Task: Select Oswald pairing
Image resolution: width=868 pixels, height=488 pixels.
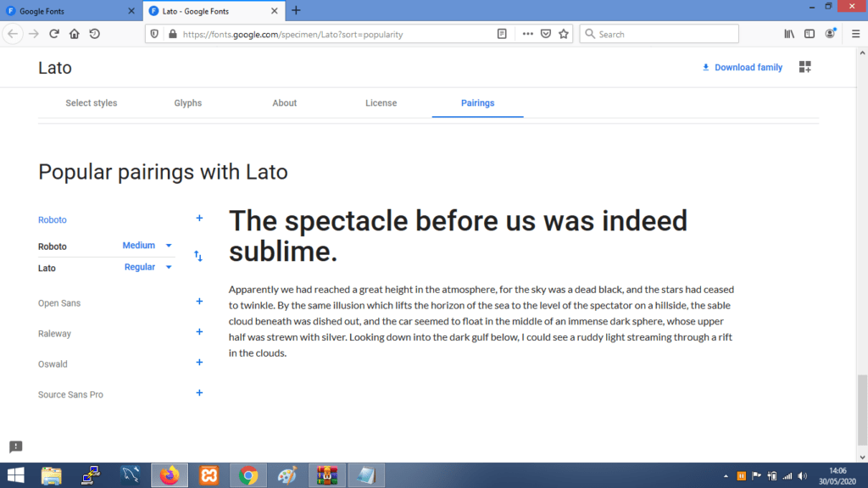Action: point(53,364)
